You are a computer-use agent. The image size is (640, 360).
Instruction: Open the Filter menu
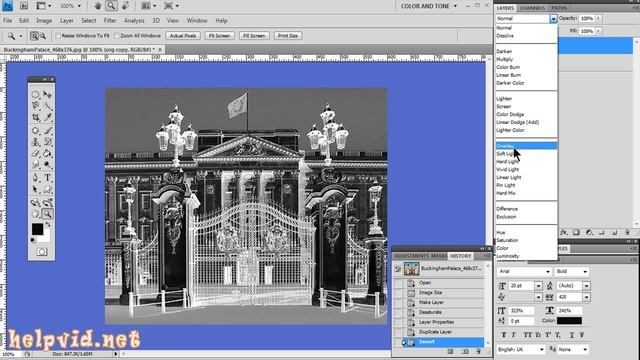coord(110,20)
